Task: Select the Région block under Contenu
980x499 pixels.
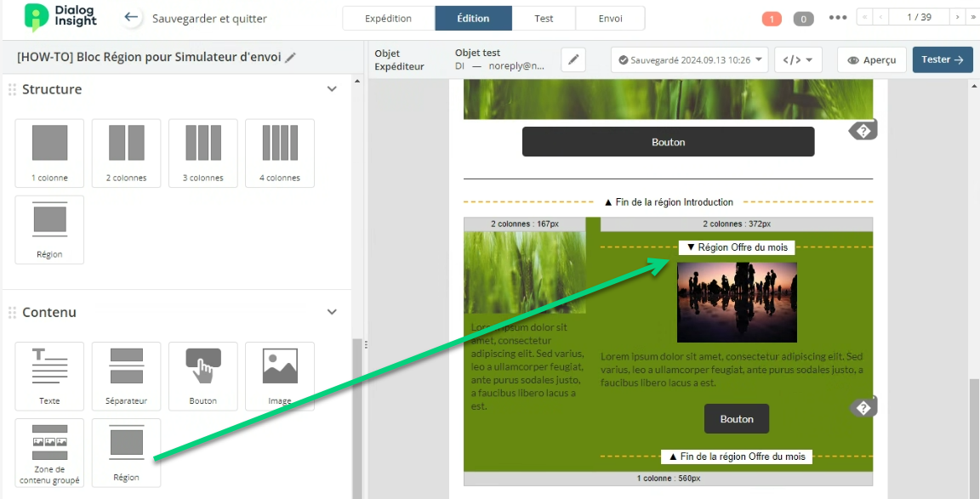Action: [126, 453]
